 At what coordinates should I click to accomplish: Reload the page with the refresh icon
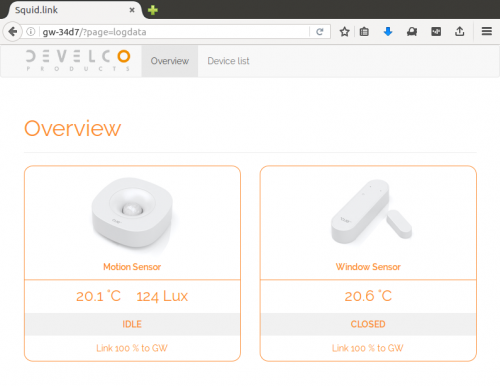coord(320,32)
